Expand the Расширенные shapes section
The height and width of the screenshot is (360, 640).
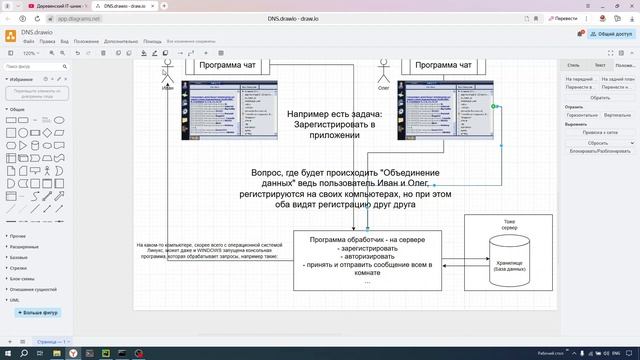22,247
